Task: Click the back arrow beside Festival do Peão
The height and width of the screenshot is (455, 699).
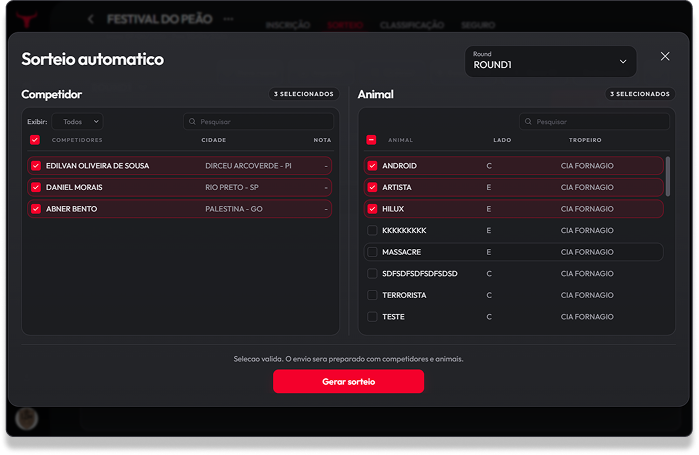Action: [x=90, y=19]
